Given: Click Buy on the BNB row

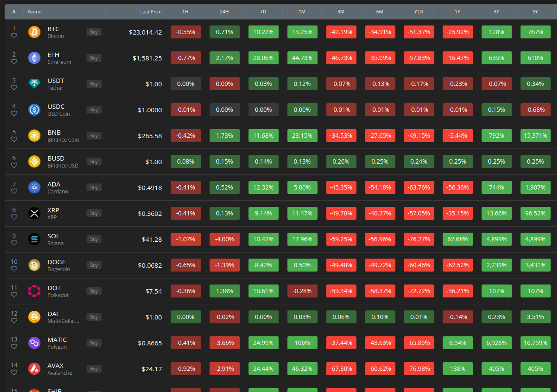Looking at the screenshot, I should [x=94, y=136].
